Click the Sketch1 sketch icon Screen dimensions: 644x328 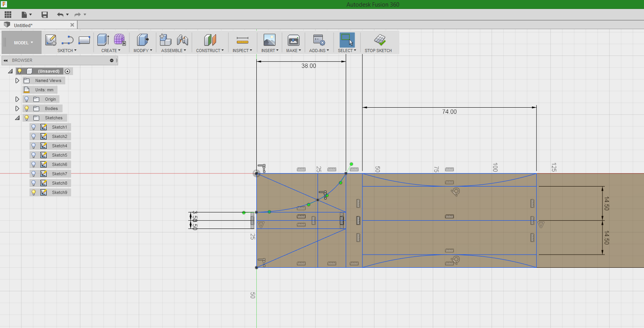44,127
